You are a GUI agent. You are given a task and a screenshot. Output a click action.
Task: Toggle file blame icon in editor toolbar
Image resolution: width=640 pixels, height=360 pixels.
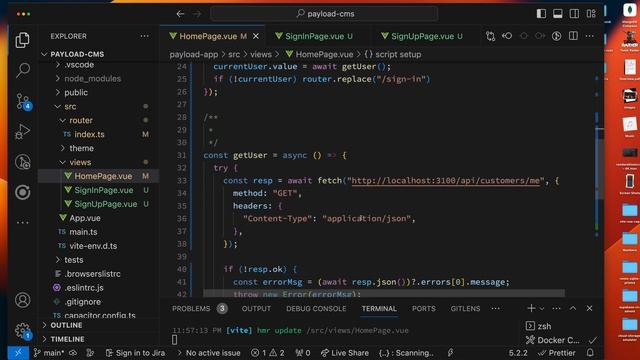coord(556,36)
